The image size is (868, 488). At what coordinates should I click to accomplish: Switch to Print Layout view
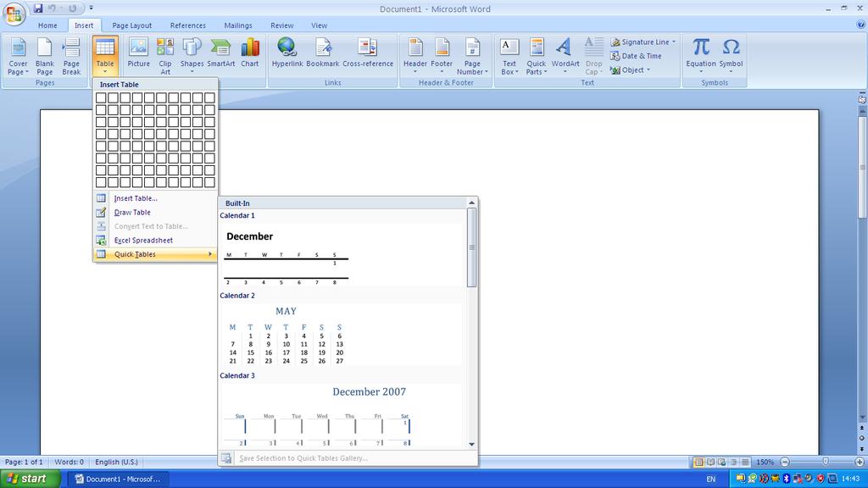pyautogui.click(x=698, y=462)
